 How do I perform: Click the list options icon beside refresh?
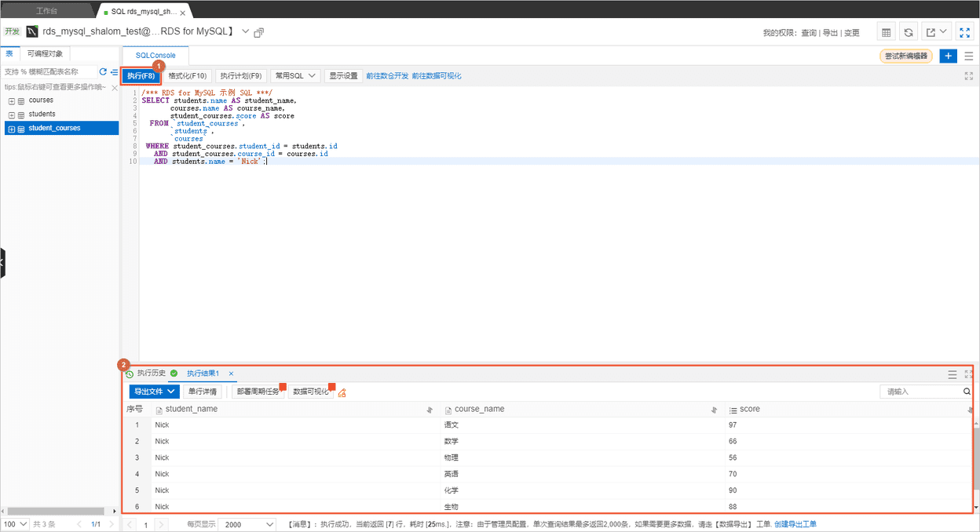coord(114,71)
